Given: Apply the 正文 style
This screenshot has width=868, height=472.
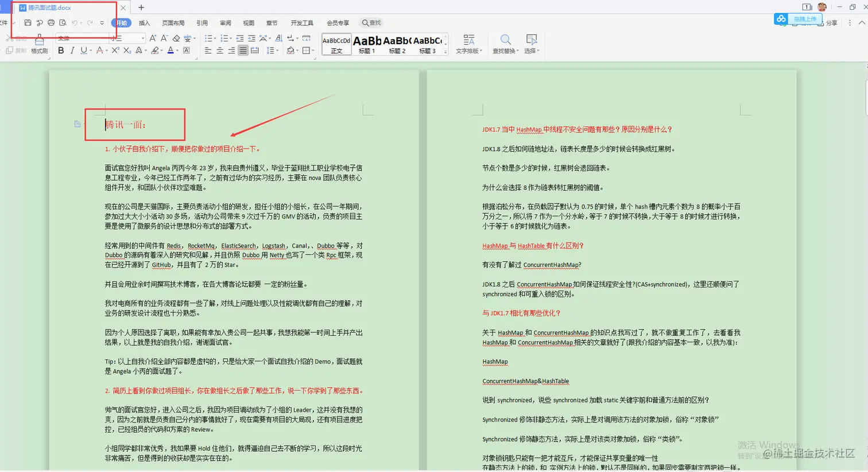Looking at the screenshot, I should tap(336, 45).
